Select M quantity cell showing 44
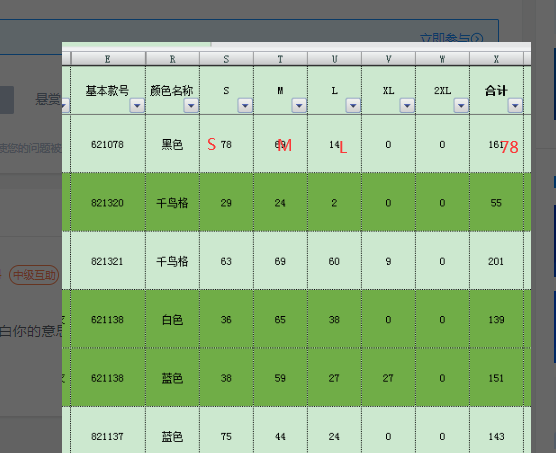 tap(280, 430)
